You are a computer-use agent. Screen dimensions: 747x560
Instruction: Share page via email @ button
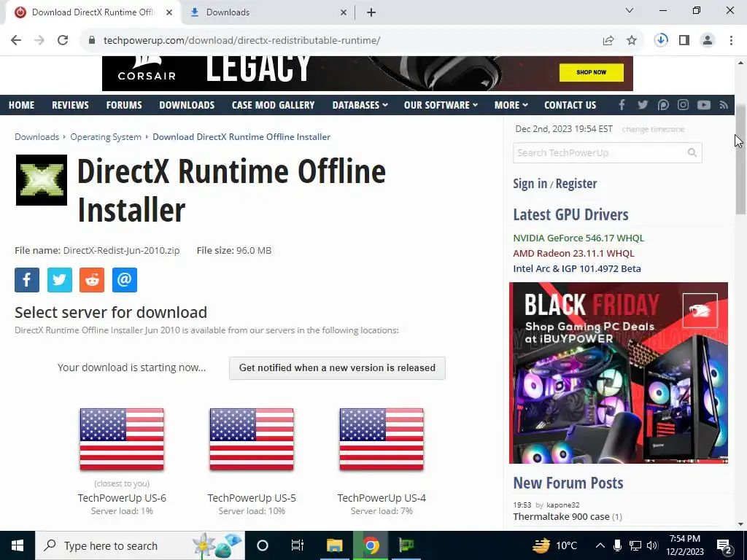[x=124, y=279]
